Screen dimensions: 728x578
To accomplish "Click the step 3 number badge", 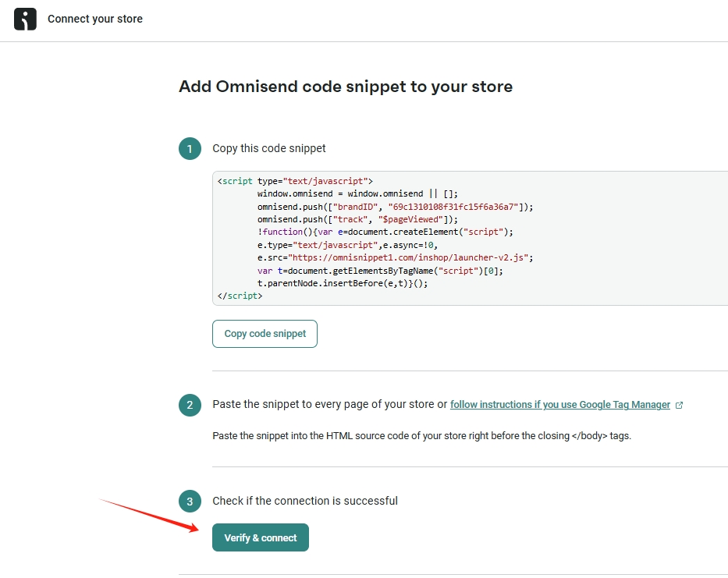I will coord(190,501).
